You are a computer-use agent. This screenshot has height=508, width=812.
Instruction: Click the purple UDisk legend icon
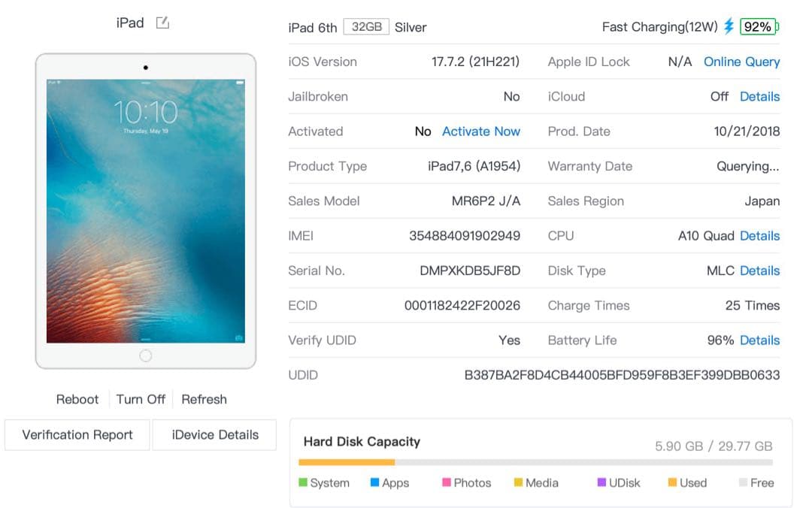601,482
